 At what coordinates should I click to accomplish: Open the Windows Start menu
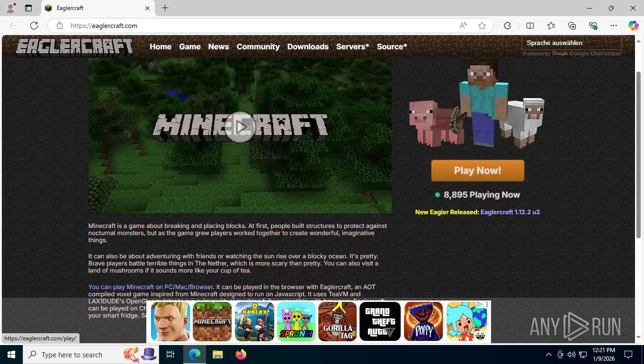click(x=11, y=355)
